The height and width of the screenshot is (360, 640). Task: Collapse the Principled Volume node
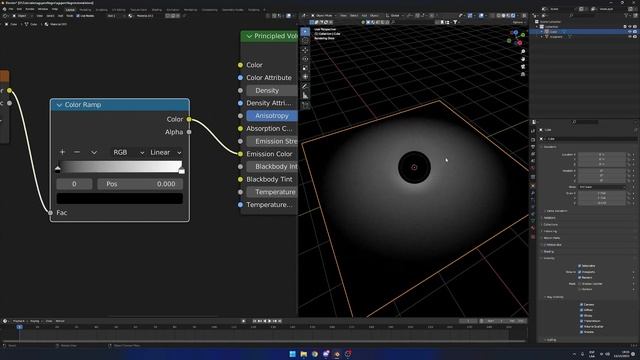pyautogui.click(x=249, y=36)
